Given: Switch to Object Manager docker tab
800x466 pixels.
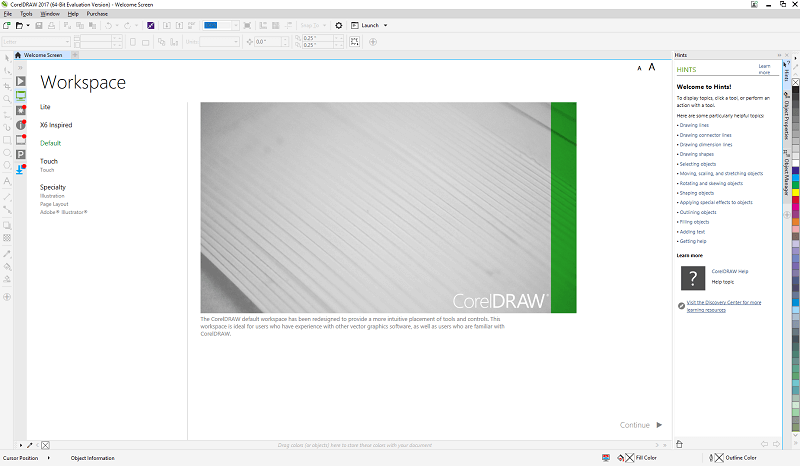Looking at the screenshot, I should coord(787,173).
